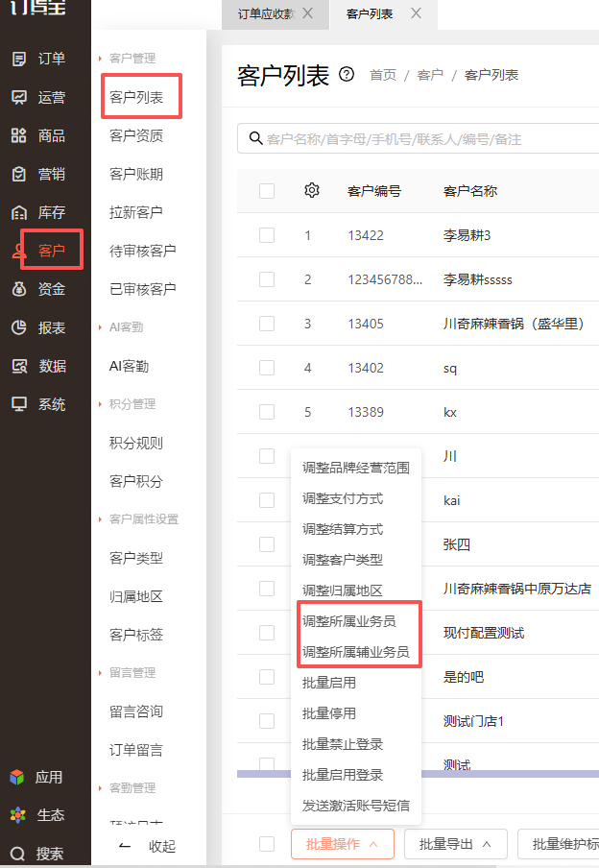Screen dimensions: 599x868
Task: Open the 应用 cube icon
Action: [x=17, y=777]
